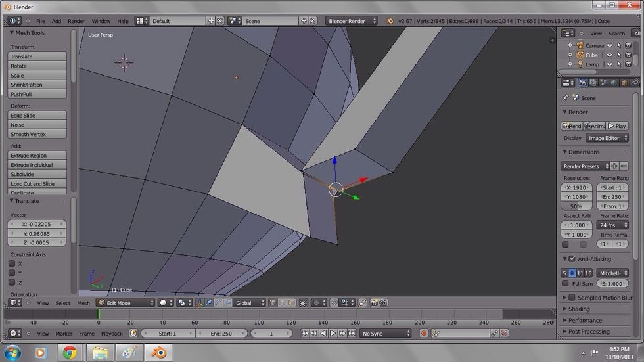The image size is (644, 362).
Task: Click the OpenGL render image icon
Action: pos(374,302)
